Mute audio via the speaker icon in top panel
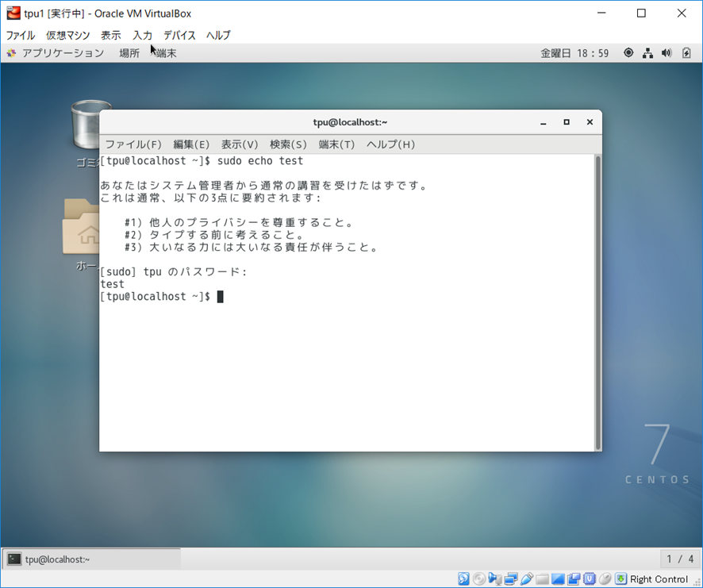Screen dimensions: 703x588 pos(667,52)
